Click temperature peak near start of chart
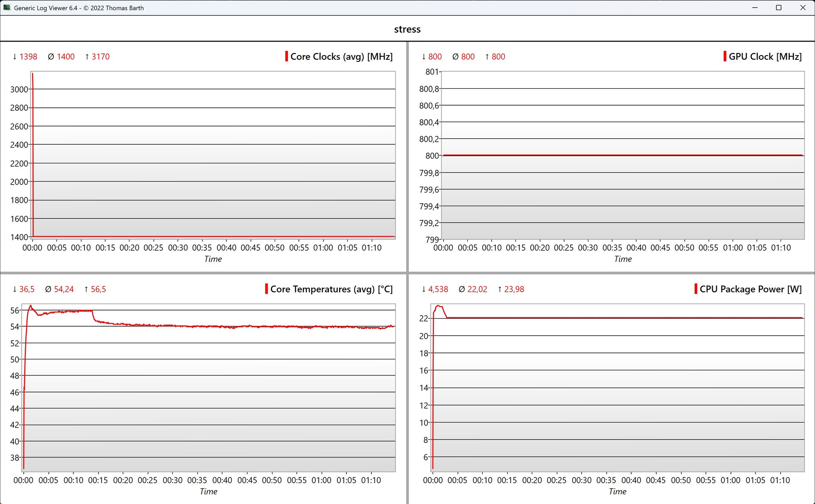 (30, 306)
